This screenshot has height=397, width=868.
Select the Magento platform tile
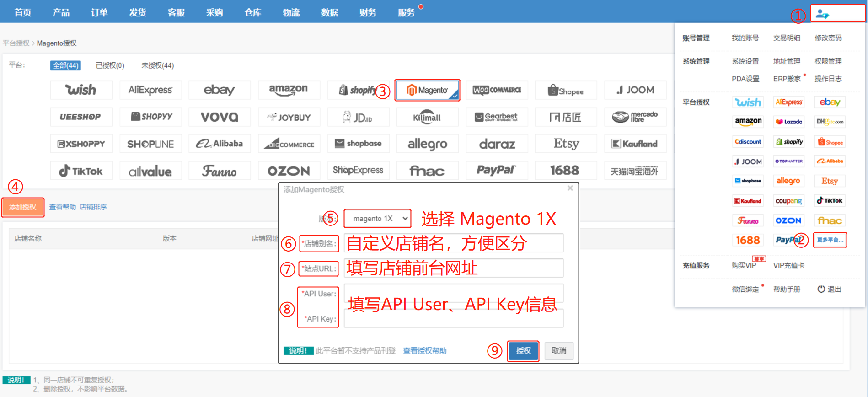(428, 90)
